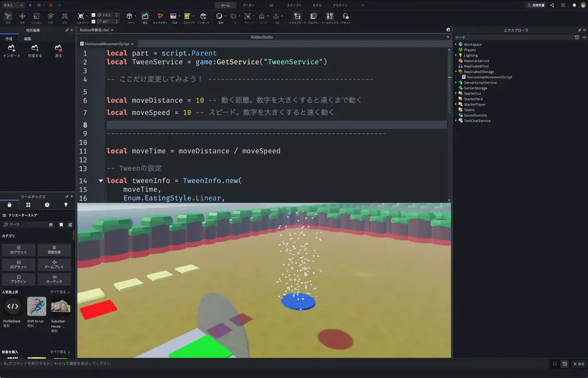
Task: Open the notifications bell
Action: [x=574, y=5]
